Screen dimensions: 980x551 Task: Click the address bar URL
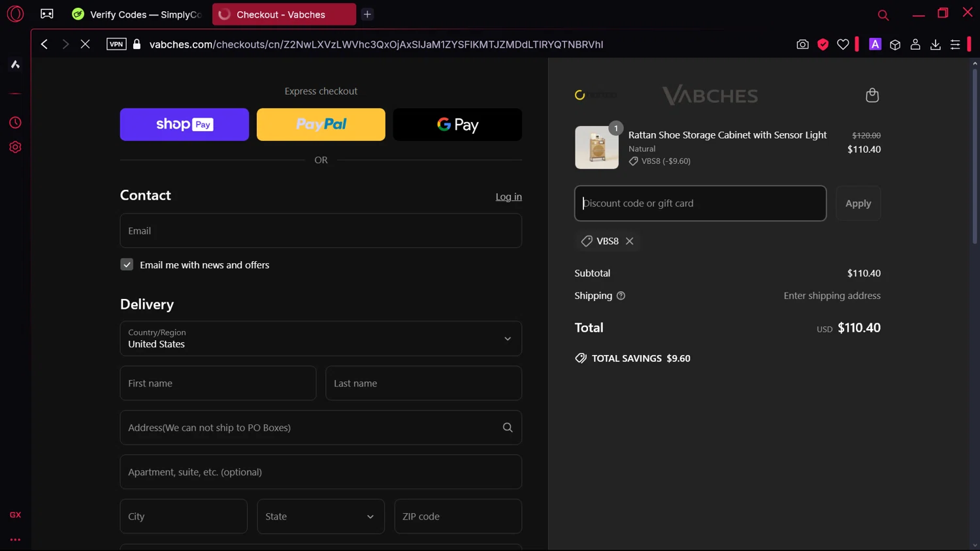[x=376, y=44]
